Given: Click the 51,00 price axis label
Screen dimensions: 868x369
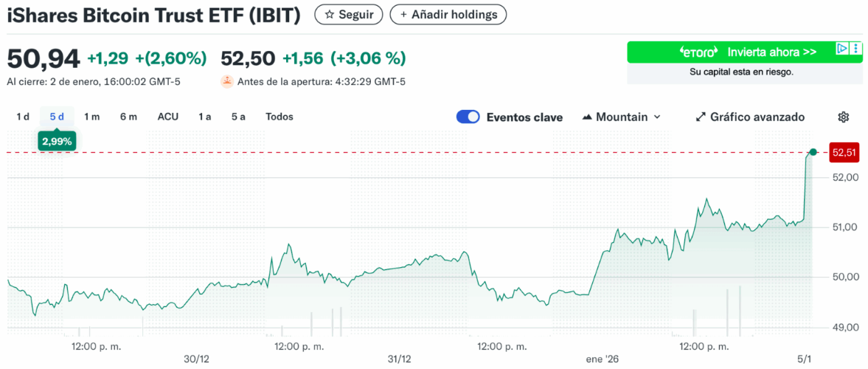Looking at the screenshot, I should coord(844,227).
